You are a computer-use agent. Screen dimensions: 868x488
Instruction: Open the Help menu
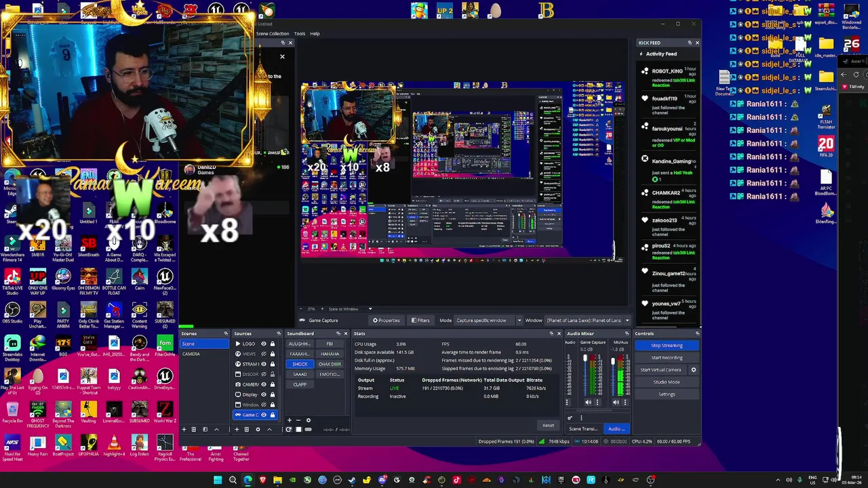315,33
